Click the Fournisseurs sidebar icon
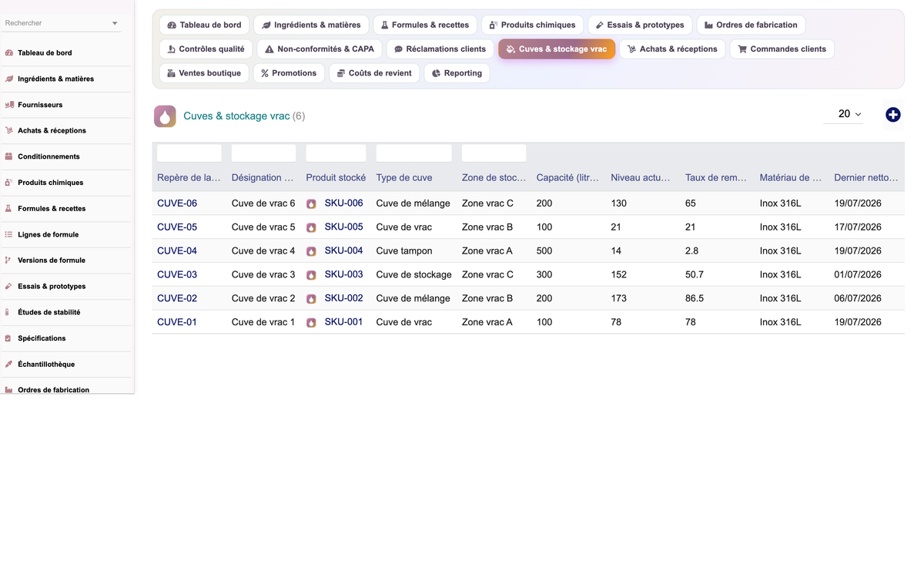 click(x=9, y=105)
